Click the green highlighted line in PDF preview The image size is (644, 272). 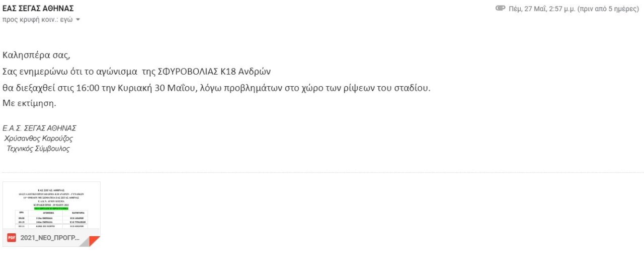51,208
